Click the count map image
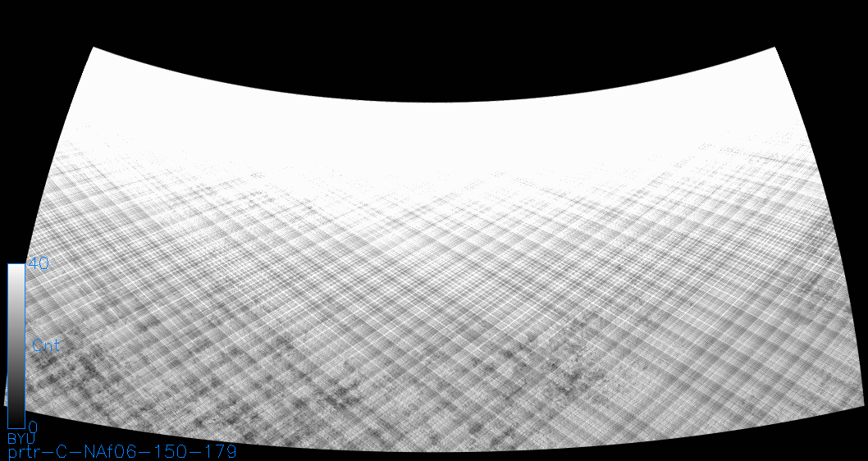Viewport: 868px width, 461px height. 434,249
